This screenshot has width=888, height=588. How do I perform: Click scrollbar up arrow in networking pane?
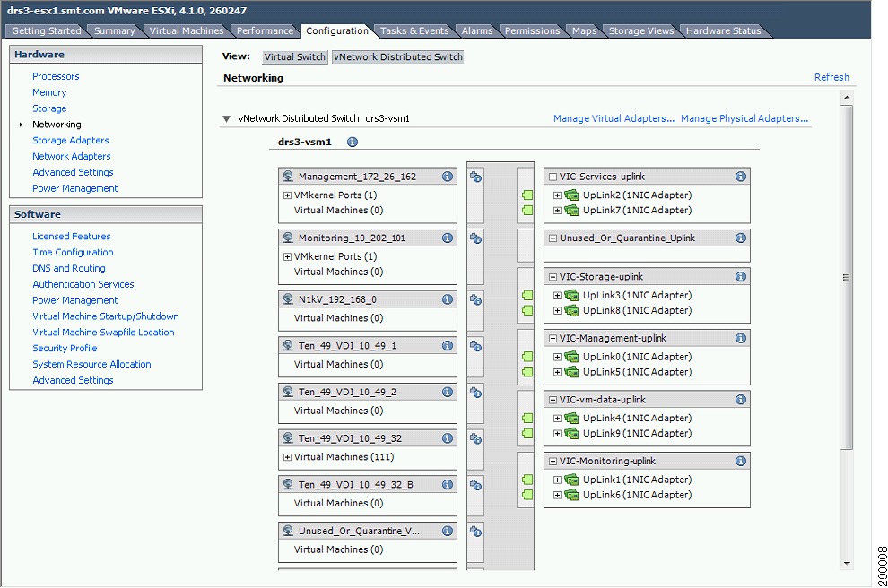[847, 98]
